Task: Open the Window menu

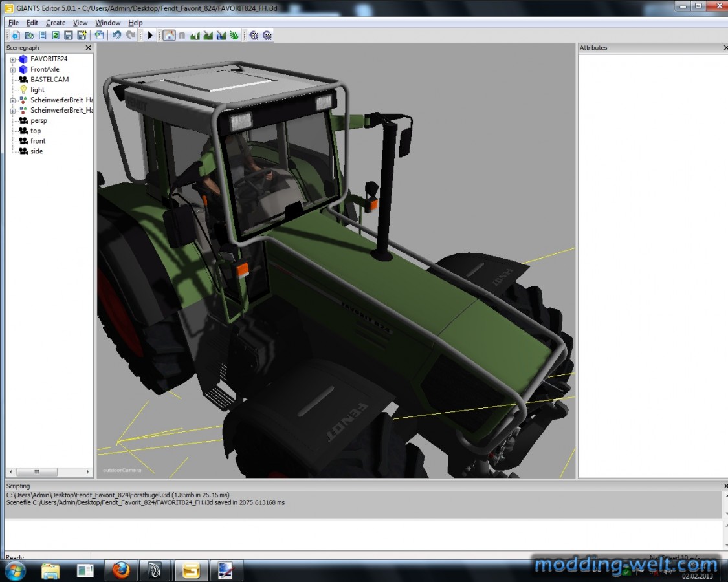Action: (x=107, y=22)
